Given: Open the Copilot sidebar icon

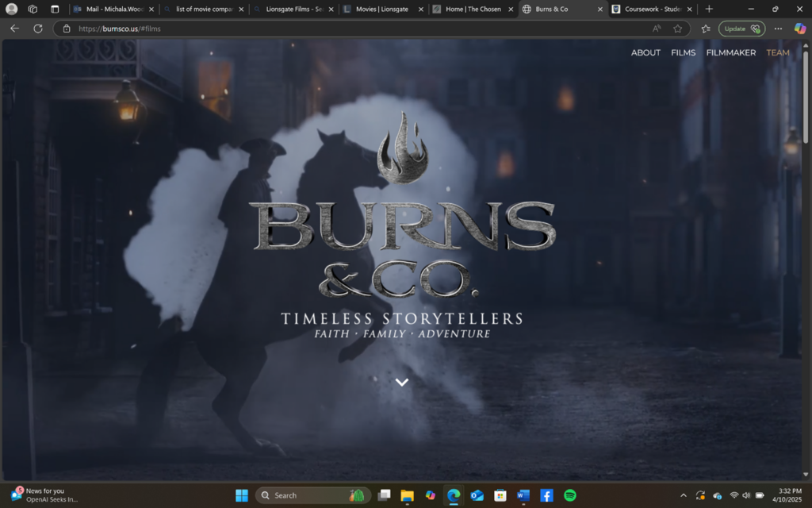Looking at the screenshot, I should 799,29.
